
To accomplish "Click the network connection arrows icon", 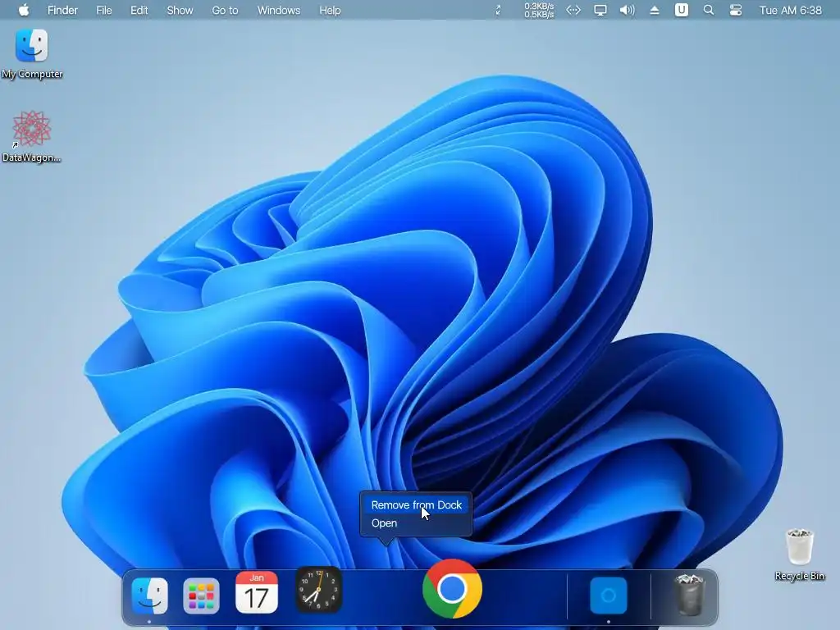I will [x=573, y=10].
